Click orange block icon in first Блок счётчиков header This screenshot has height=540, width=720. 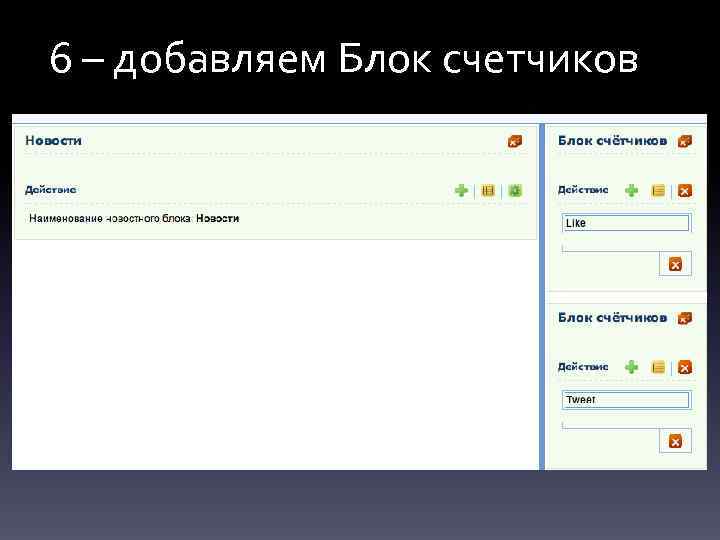click(x=684, y=141)
